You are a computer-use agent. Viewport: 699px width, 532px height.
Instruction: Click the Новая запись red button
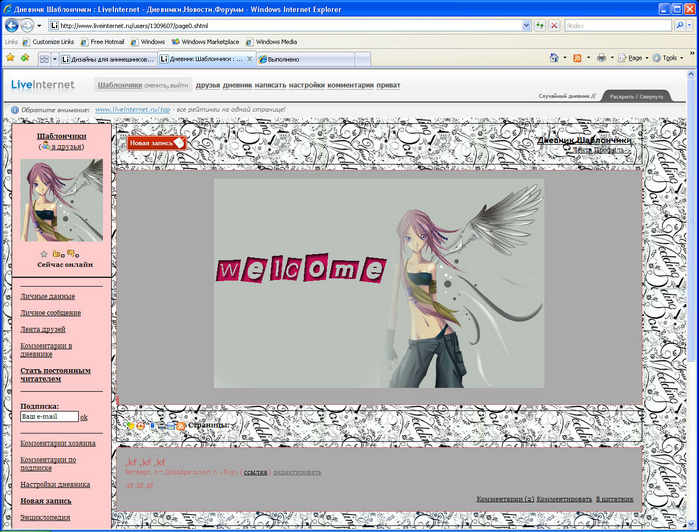click(156, 143)
